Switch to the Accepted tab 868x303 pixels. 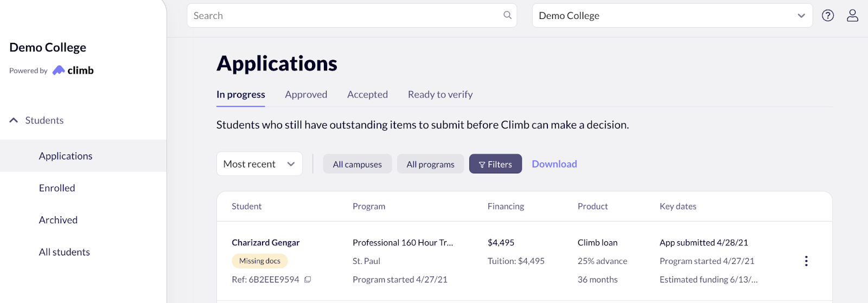[x=367, y=94]
